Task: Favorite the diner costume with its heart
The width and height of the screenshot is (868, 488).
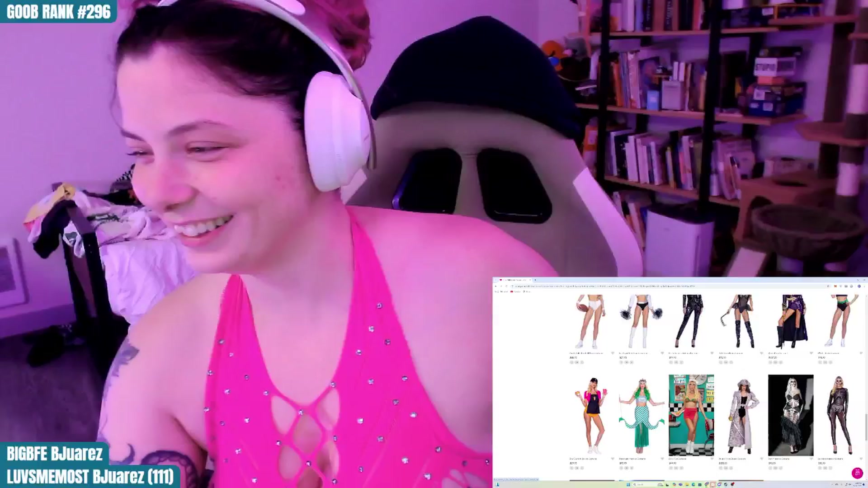Action: click(712, 459)
